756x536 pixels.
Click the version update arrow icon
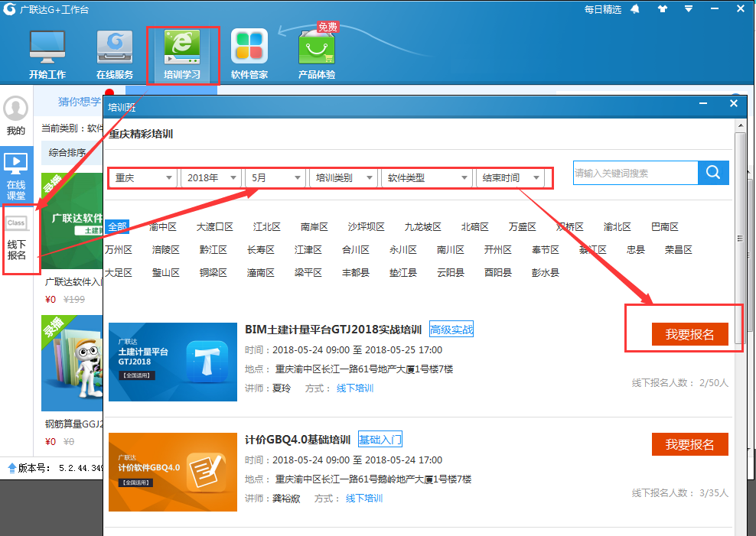(x=12, y=468)
